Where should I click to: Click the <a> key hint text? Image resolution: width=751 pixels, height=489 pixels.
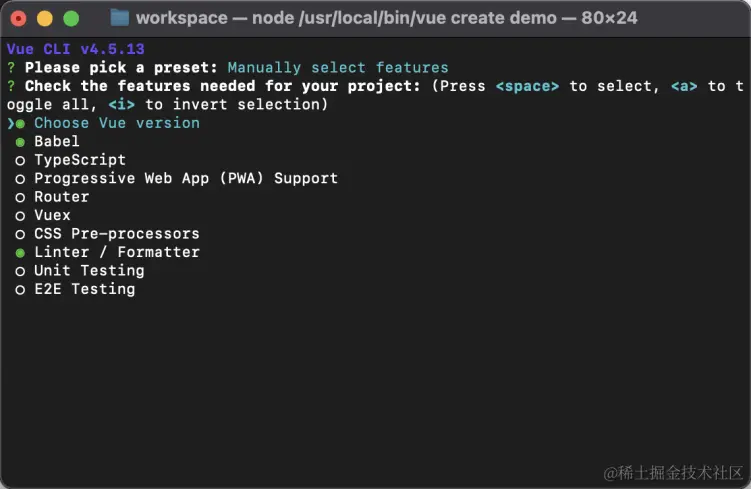click(684, 86)
